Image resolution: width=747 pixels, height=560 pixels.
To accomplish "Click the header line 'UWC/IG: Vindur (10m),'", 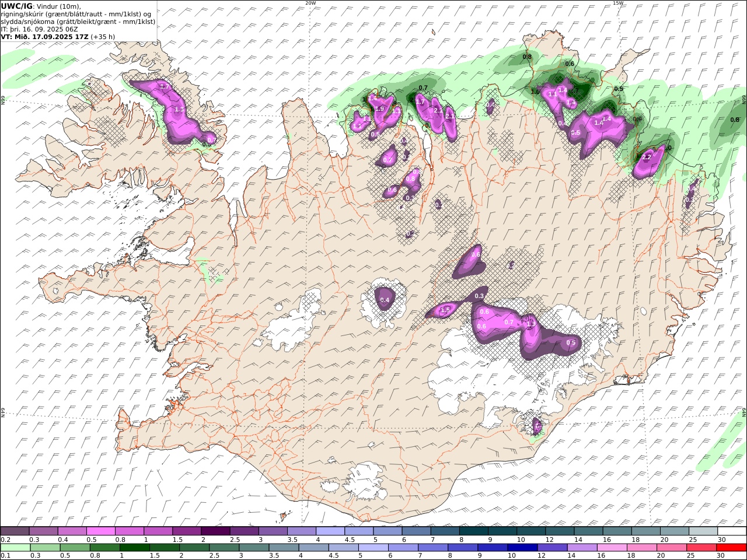I will point(41,6).
